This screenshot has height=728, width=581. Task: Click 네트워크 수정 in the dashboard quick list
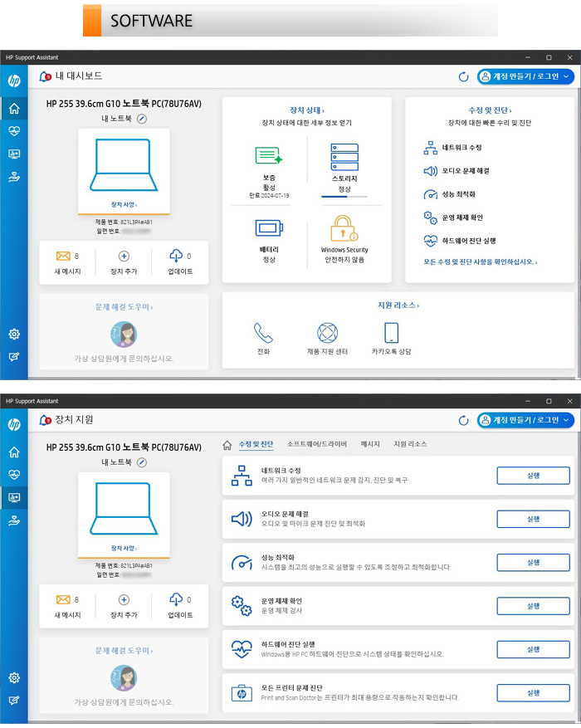(x=453, y=148)
